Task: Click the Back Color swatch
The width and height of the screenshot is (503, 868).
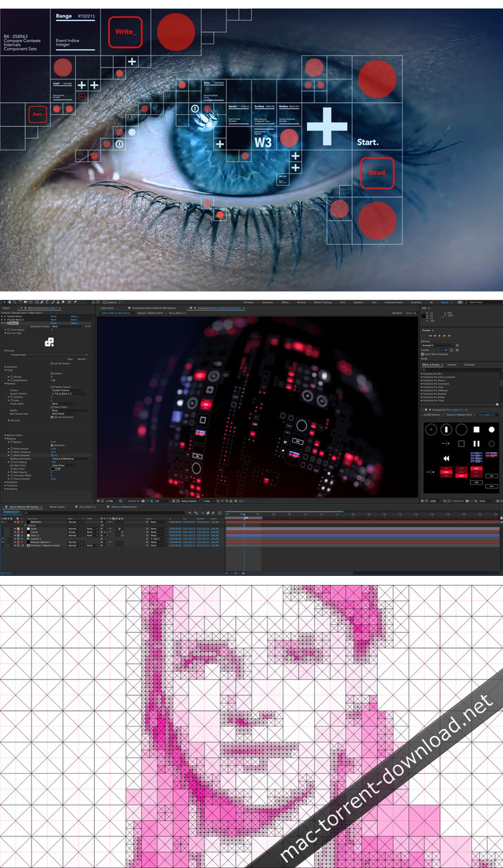Action: tap(53, 468)
